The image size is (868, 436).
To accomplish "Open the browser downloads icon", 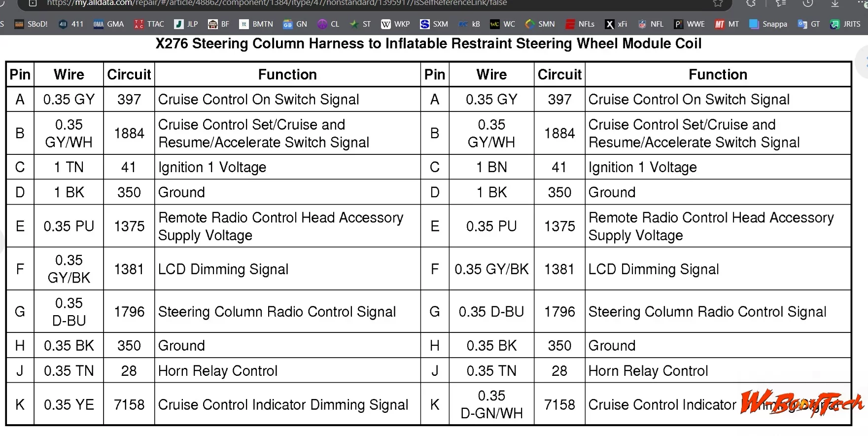I will click(x=834, y=3).
